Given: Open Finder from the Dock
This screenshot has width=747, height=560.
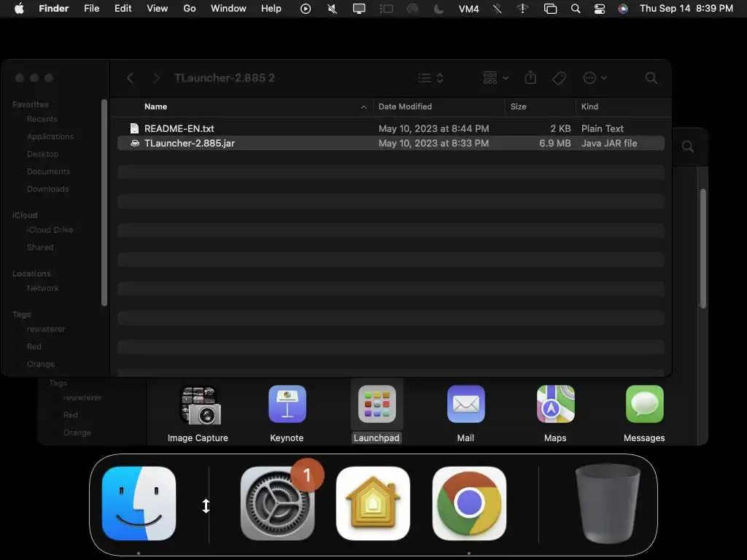Looking at the screenshot, I should (139, 503).
